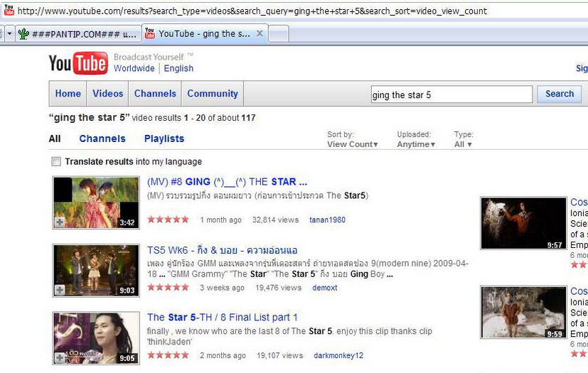Visit uploader demoxt's channel
This screenshot has width=588, height=373.
pyautogui.click(x=325, y=288)
